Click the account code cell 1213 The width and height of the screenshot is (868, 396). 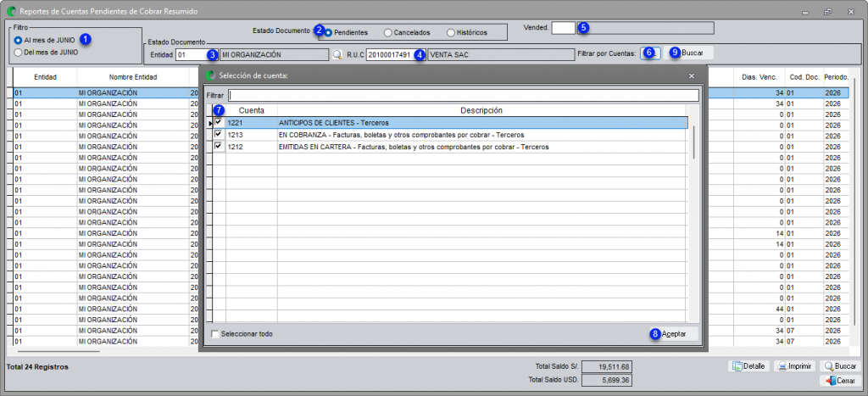click(x=251, y=135)
